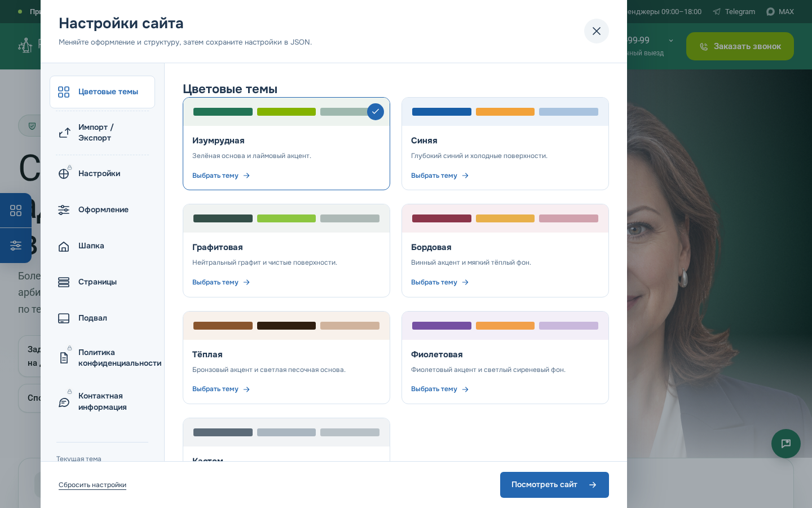Choose the Синяя theme link
Image resolution: width=812 pixels, height=508 pixels.
(x=440, y=176)
